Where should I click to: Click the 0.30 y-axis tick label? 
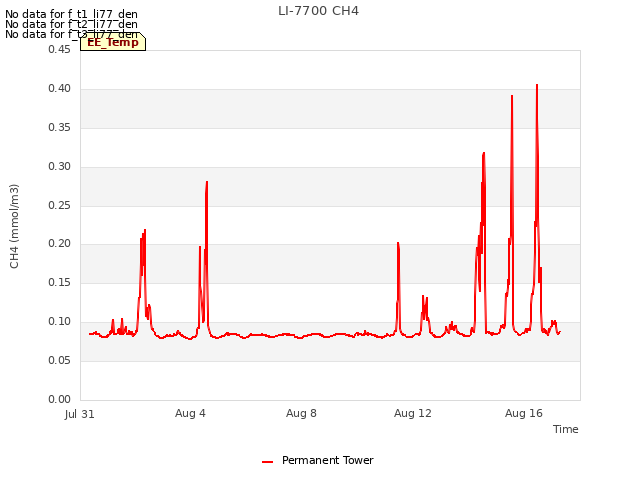coord(60,167)
